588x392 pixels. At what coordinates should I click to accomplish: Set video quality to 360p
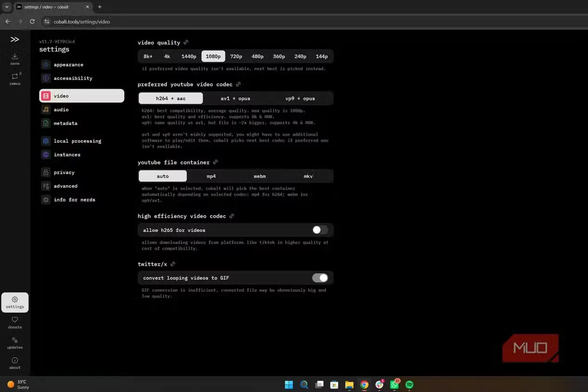(279, 56)
